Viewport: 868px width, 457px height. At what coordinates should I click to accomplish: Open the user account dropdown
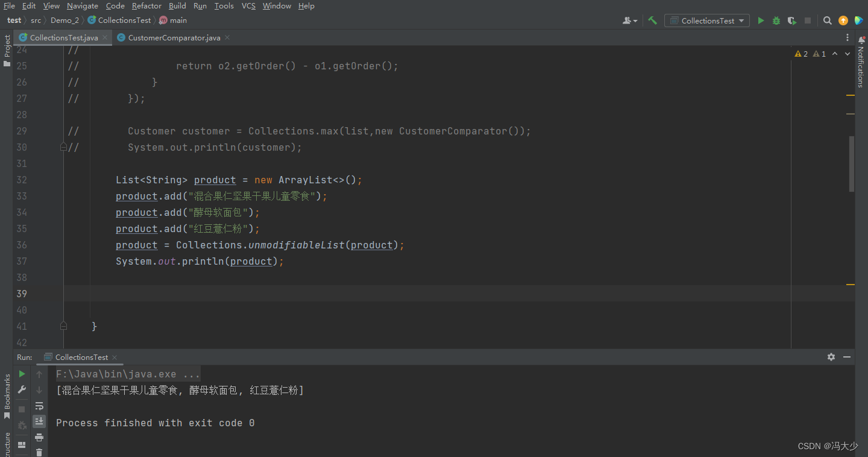630,20
